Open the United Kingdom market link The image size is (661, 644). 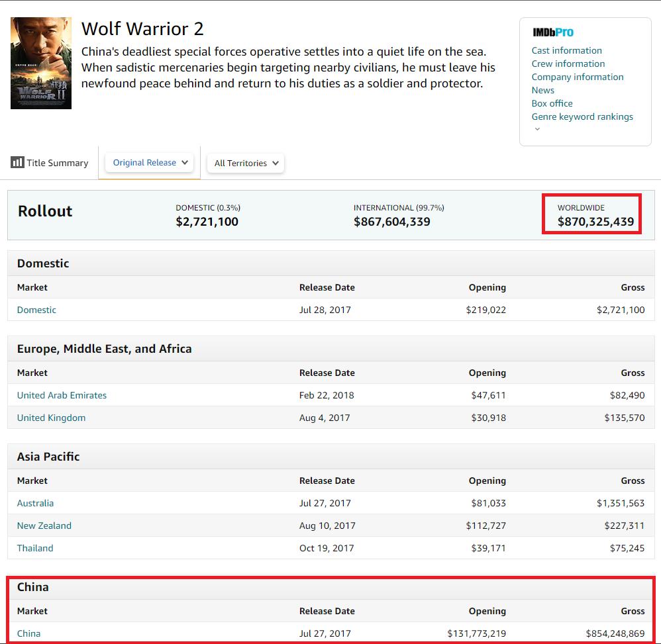pos(51,418)
